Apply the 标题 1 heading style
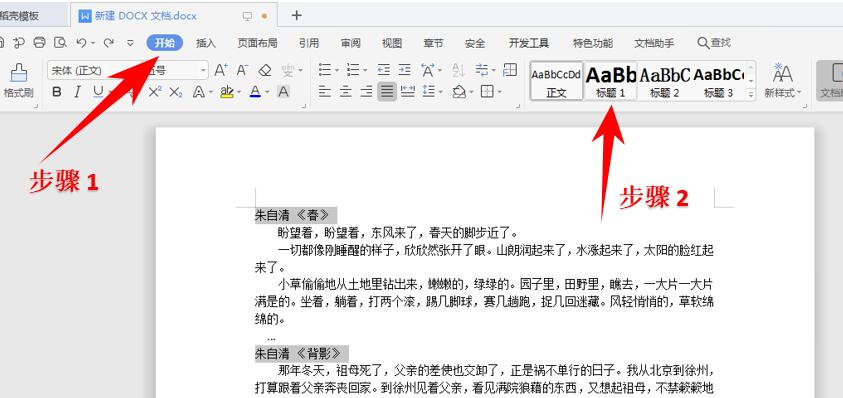Image resolution: width=843 pixels, height=398 pixels. pos(611,81)
